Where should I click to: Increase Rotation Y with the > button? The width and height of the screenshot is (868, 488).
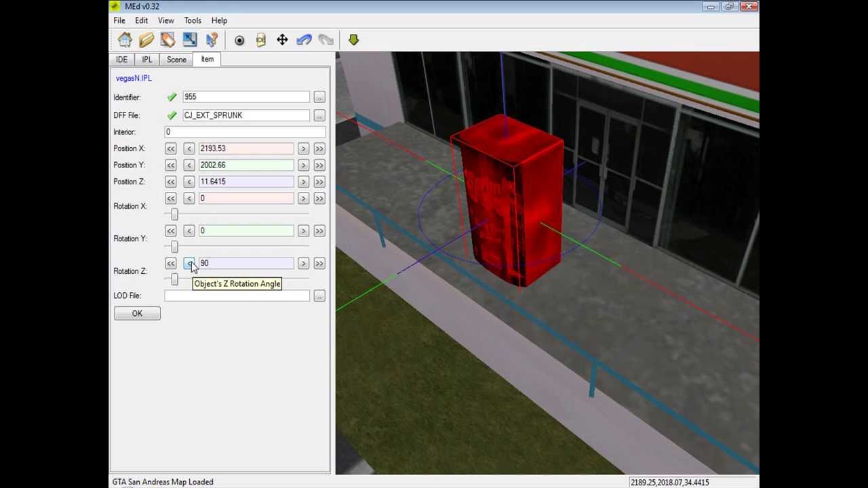pos(302,230)
